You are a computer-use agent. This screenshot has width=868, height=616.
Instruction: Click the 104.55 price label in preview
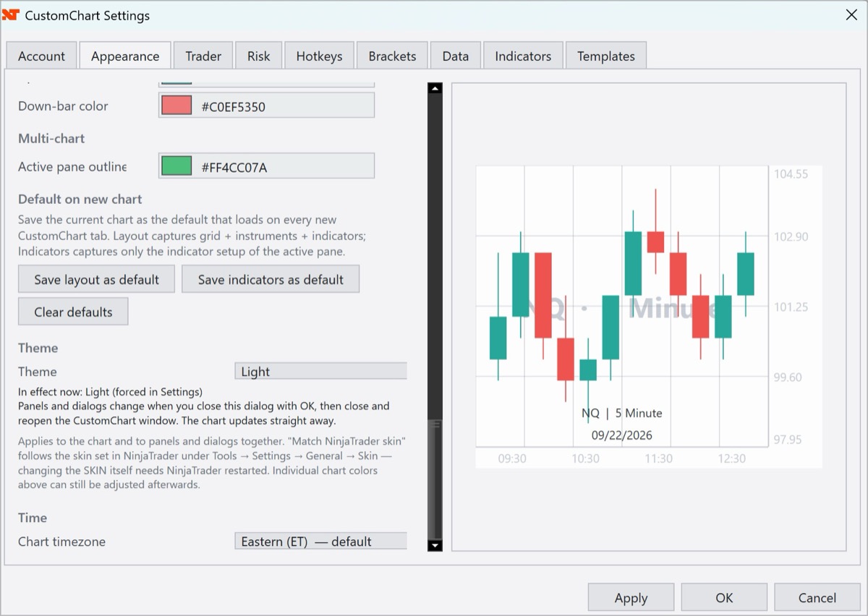pyautogui.click(x=791, y=174)
